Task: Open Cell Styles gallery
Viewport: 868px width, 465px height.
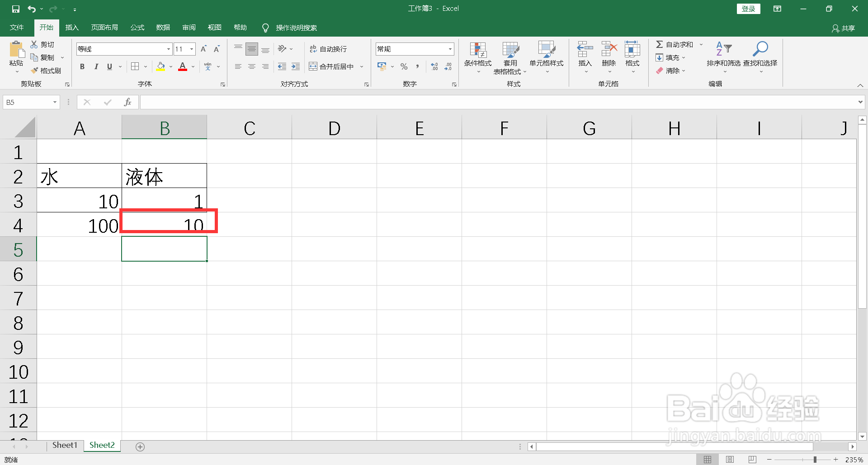Action: (x=547, y=57)
